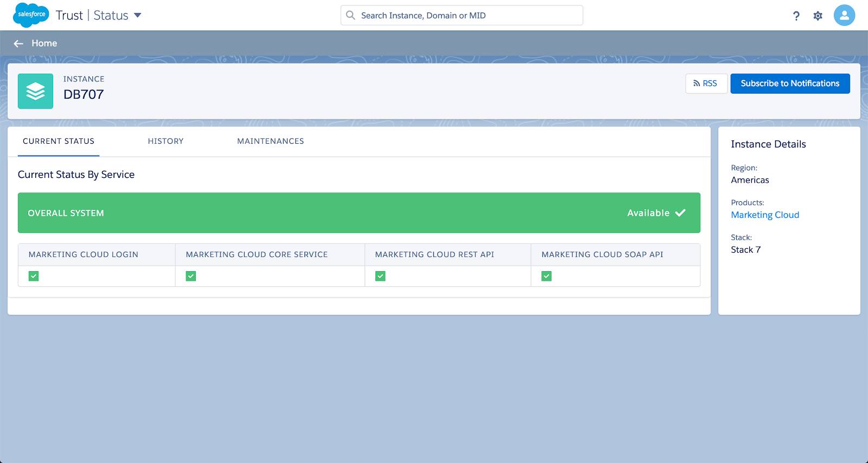Click Subscribe to Notifications button

tap(790, 83)
